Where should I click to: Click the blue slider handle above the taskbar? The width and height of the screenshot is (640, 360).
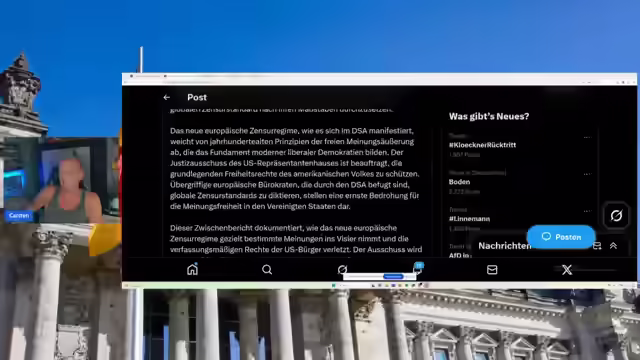pyautogui.click(x=393, y=277)
